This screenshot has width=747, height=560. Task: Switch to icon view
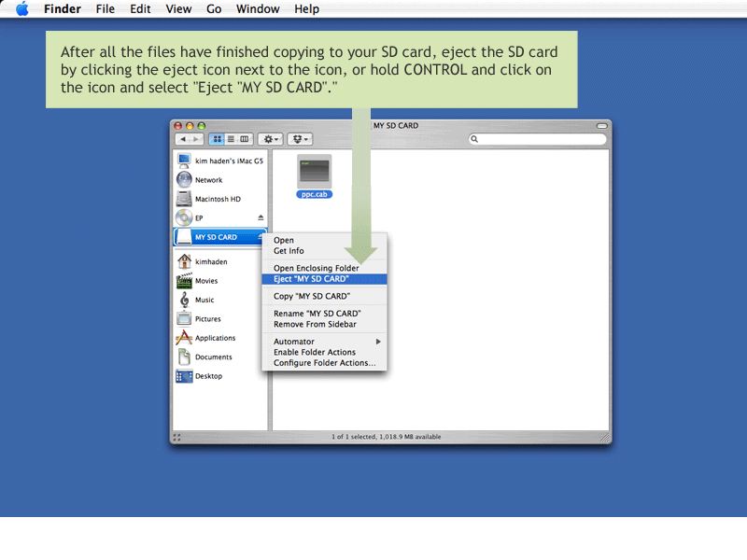click(218, 139)
